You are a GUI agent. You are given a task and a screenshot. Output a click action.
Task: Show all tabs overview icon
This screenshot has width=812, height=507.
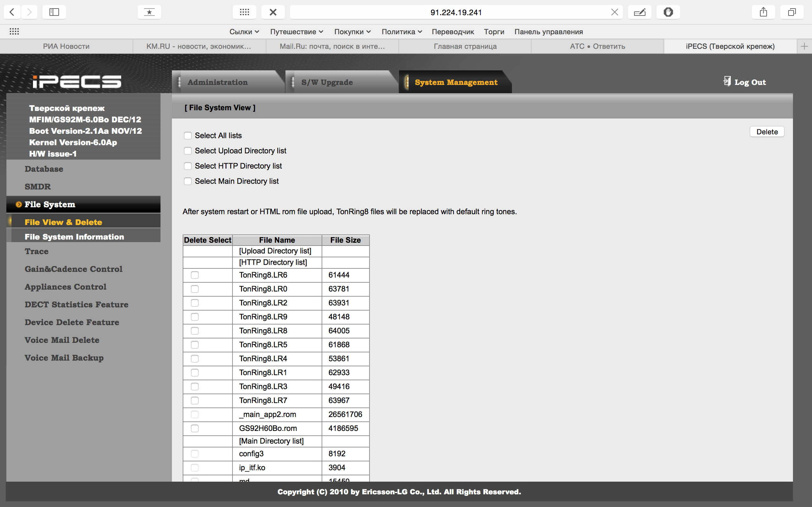792,12
